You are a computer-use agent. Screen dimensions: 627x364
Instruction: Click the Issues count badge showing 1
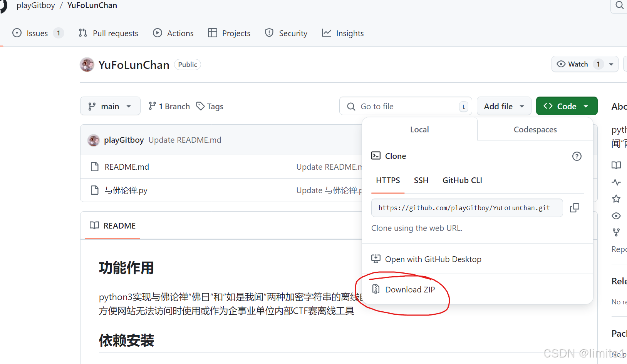click(x=59, y=33)
